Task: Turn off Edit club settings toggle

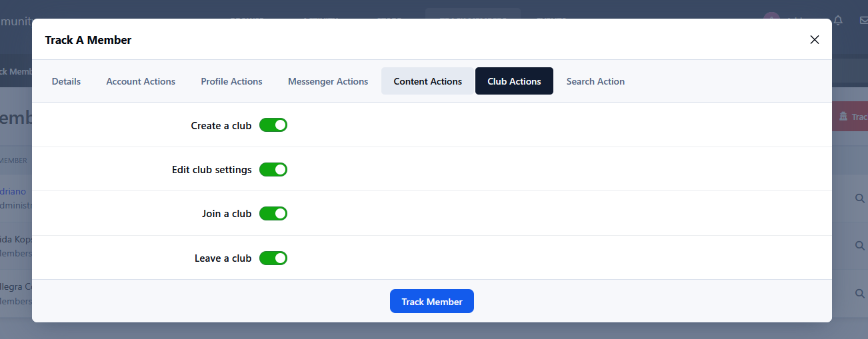Action: click(x=273, y=170)
